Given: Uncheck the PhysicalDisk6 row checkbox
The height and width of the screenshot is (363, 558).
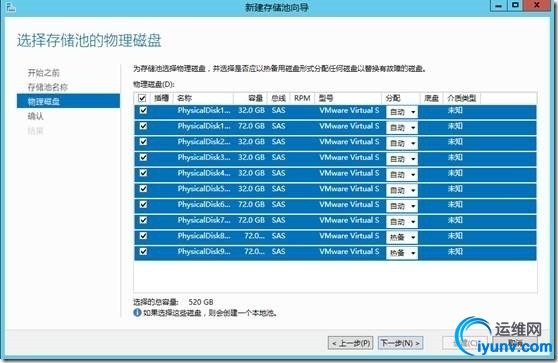Looking at the screenshot, I should [x=143, y=204].
